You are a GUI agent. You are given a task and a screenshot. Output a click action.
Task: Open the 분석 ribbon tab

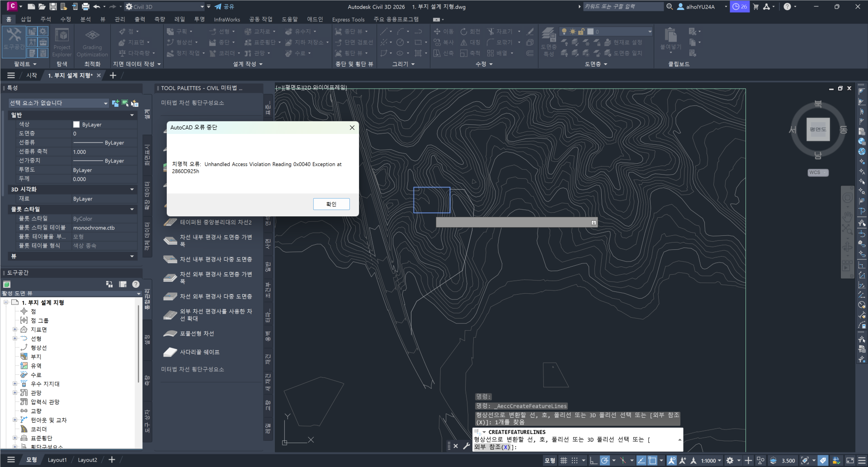click(x=85, y=19)
